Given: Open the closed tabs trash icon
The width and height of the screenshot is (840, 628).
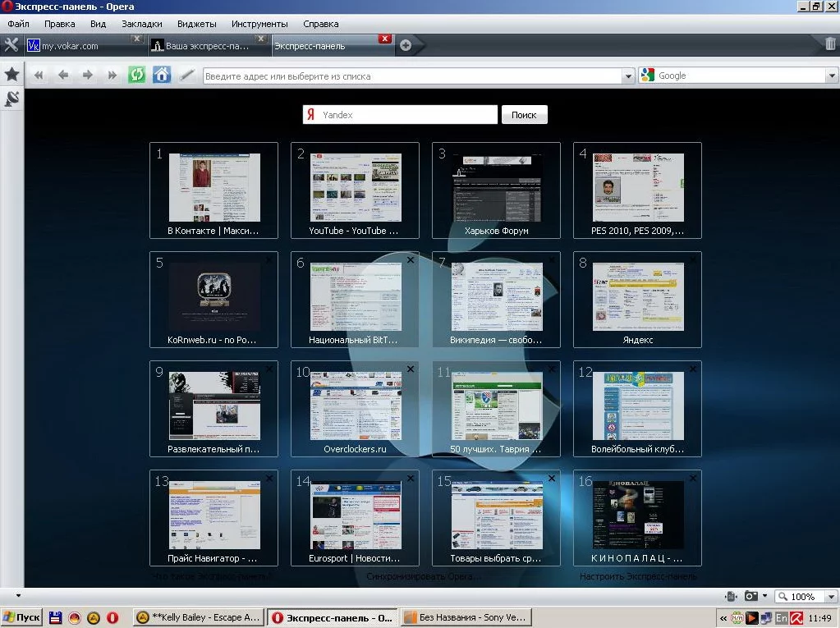Looking at the screenshot, I should point(830,44).
